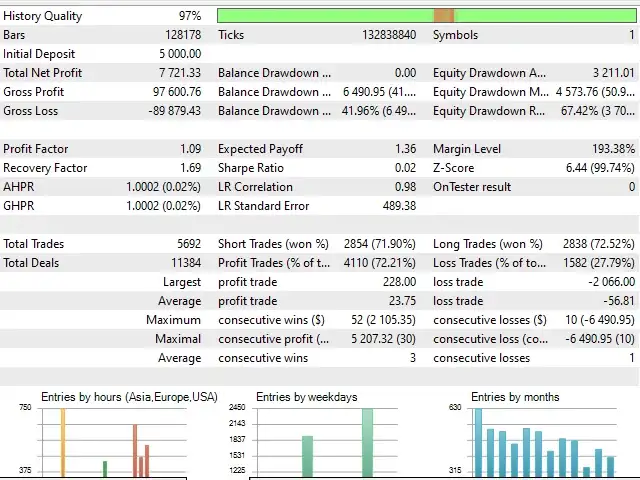Click the 750 axis label on hours chart
The image size is (640, 480).
click(x=25, y=407)
